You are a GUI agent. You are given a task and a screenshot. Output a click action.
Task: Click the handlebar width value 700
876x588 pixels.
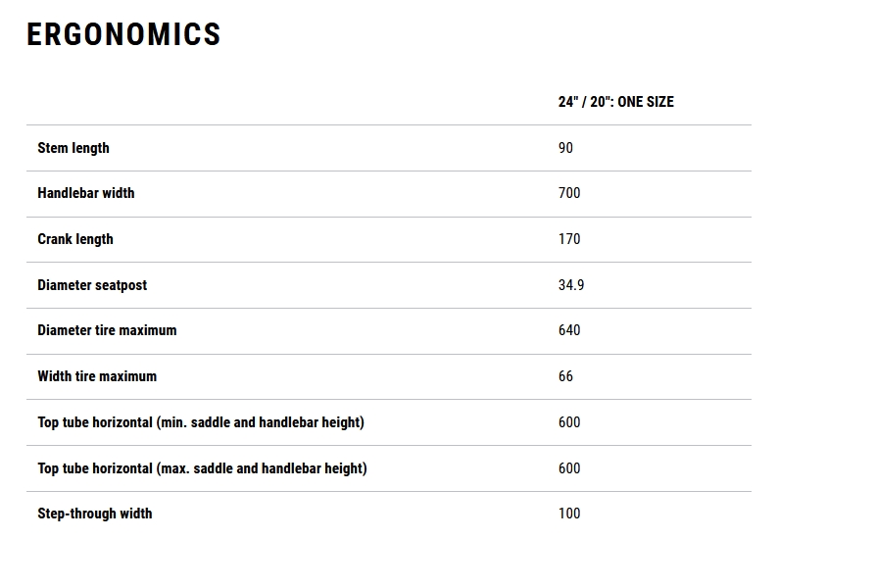coord(569,193)
